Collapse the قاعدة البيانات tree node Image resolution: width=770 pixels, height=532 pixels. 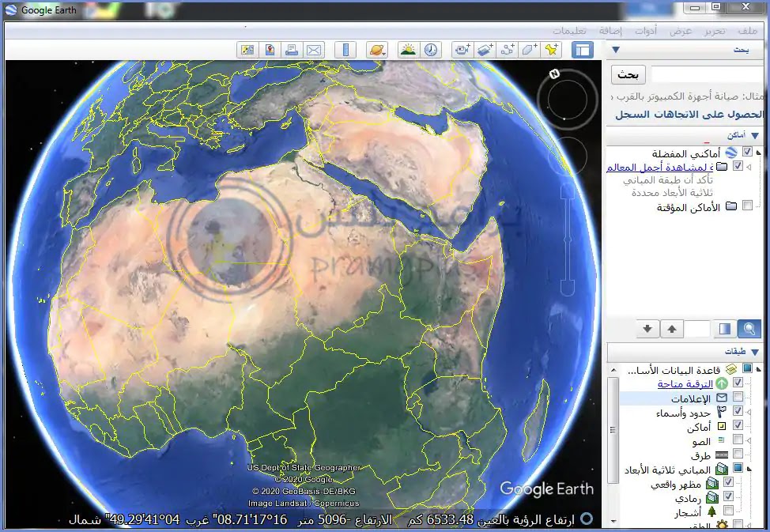(758, 369)
